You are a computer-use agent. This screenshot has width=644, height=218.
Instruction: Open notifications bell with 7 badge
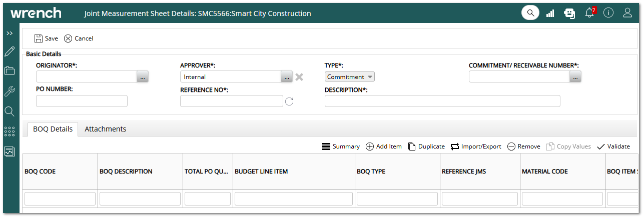tap(590, 12)
